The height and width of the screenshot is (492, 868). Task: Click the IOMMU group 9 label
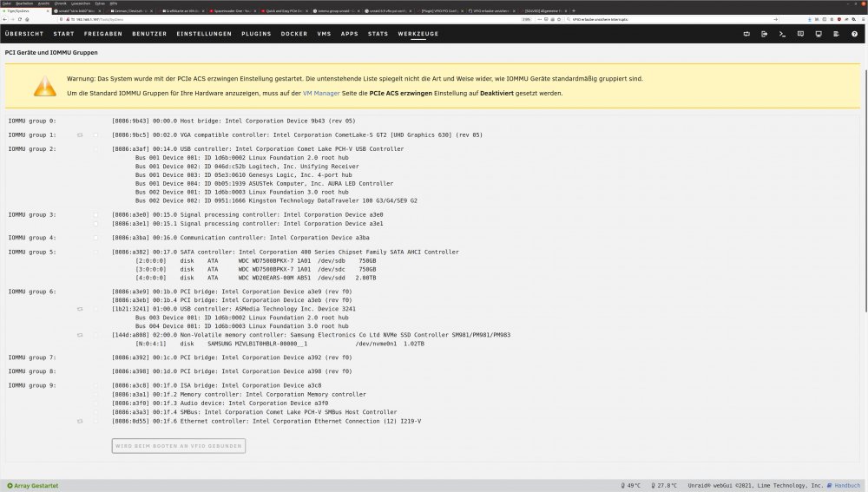click(32, 386)
